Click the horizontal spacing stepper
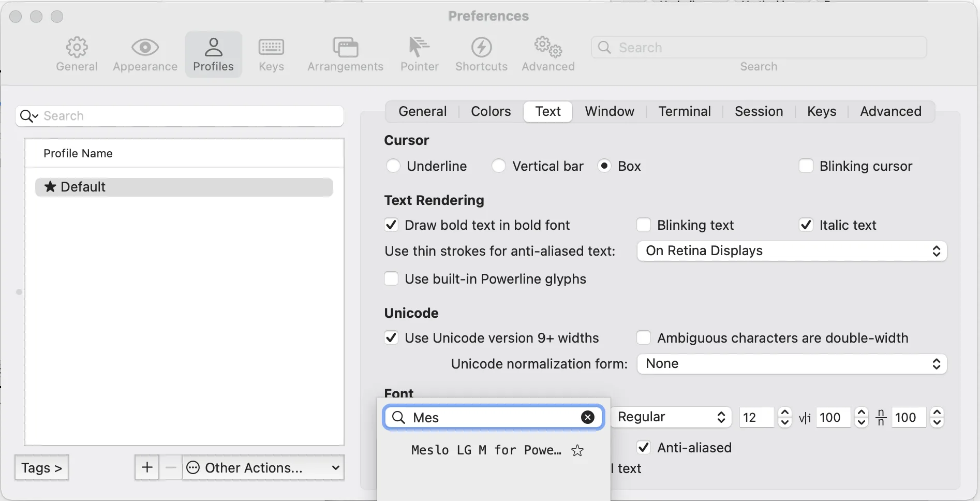This screenshot has height=501, width=980. coord(862,417)
